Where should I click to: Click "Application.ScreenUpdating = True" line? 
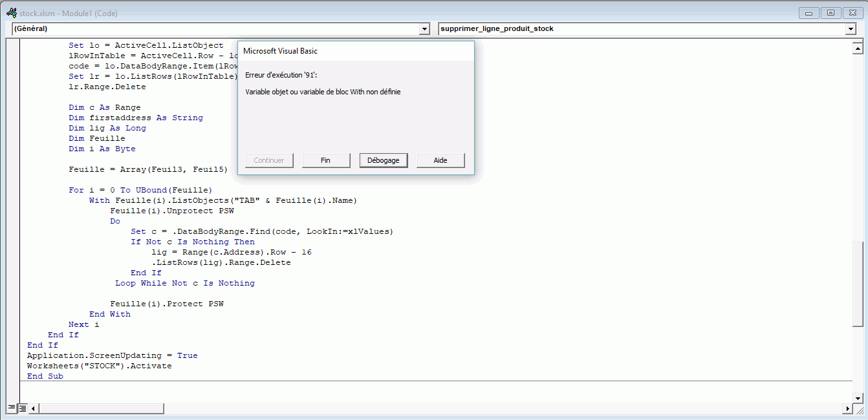(113, 355)
